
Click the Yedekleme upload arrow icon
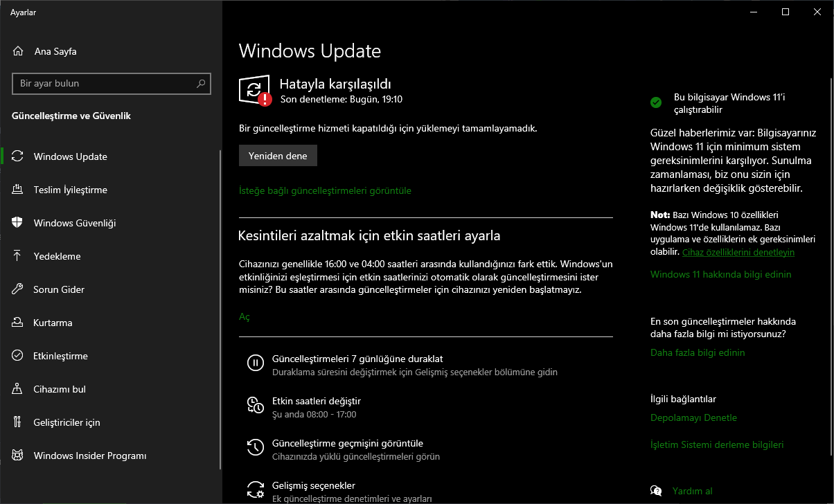coord(18,256)
